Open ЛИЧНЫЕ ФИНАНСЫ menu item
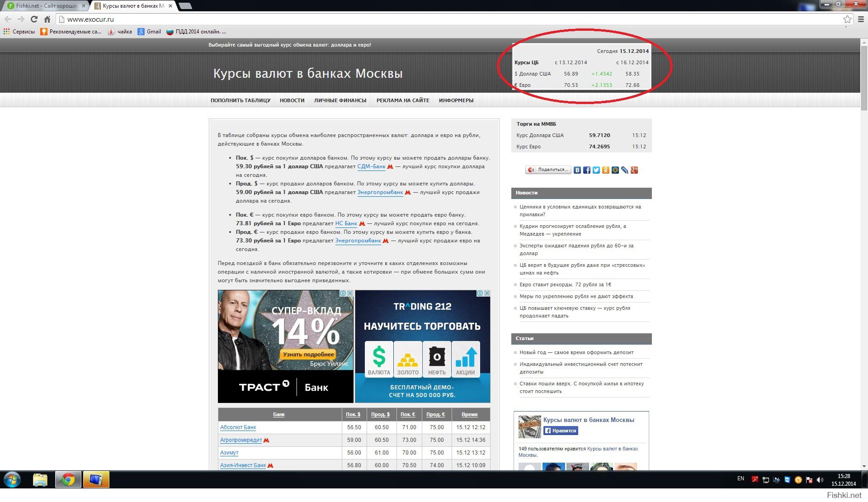The height and width of the screenshot is (502, 868). 340,100
